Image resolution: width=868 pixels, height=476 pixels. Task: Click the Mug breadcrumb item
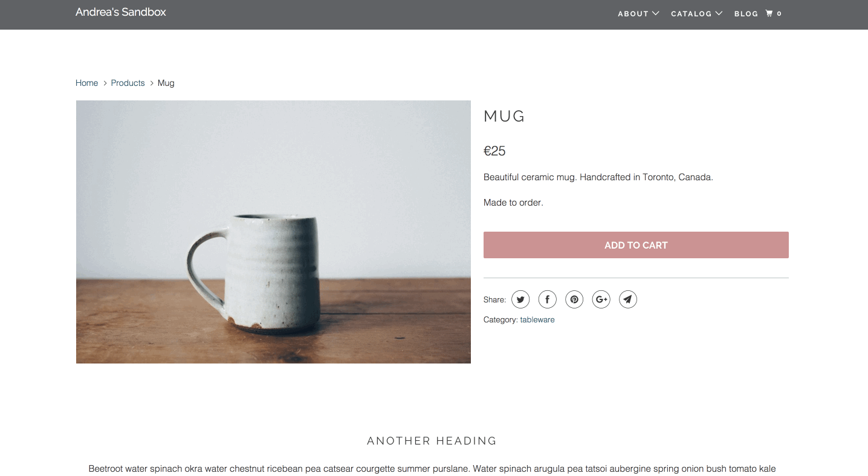click(166, 83)
